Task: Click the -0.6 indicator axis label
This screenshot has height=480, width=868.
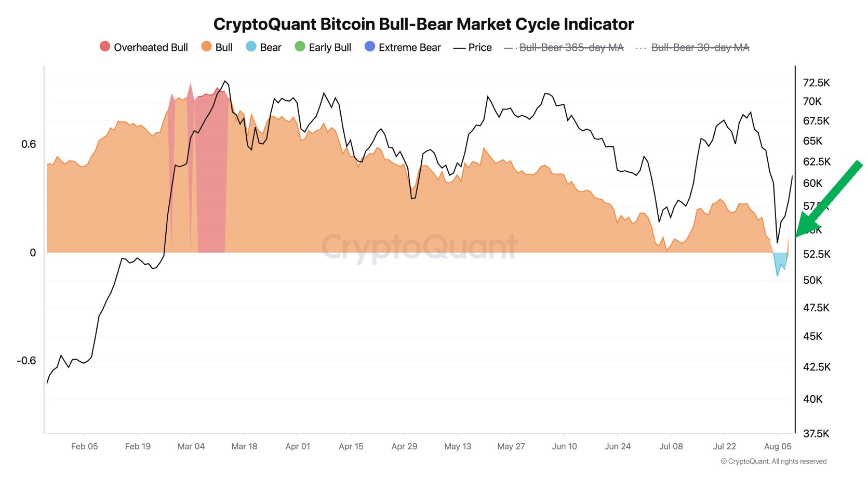Action: 26,361
